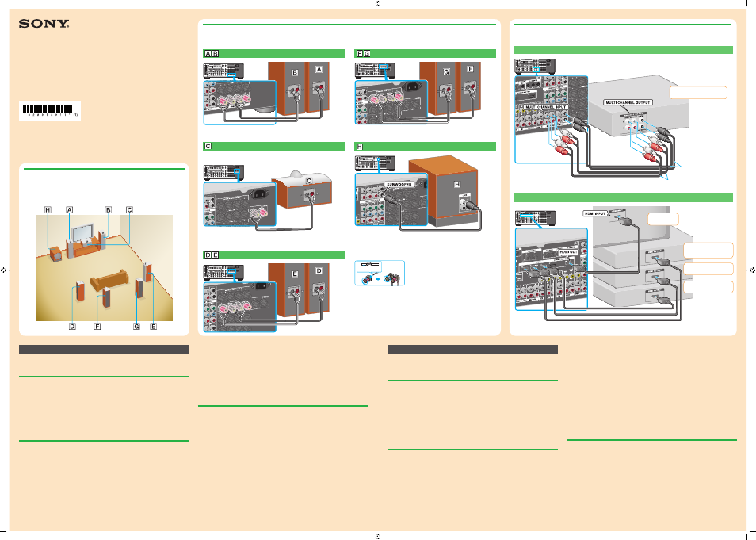Click speaker B in the A B wiring diagram
This screenshot has width=756, height=540.
click(x=288, y=88)
